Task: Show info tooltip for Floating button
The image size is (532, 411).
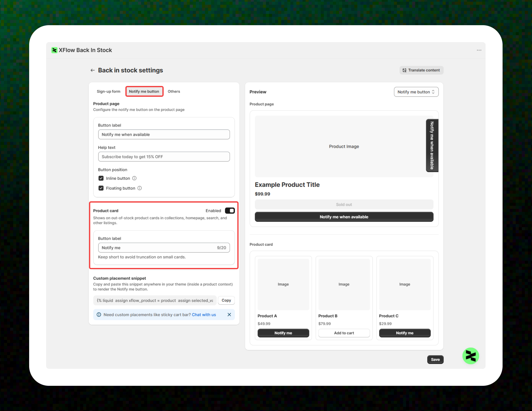Action: pyautogui.click(x=140, y=188)
